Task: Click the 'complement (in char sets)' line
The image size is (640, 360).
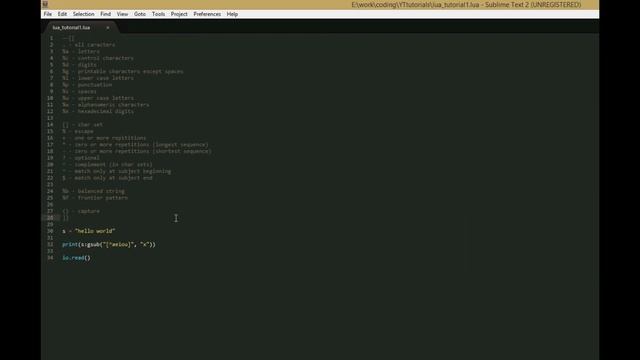Action: point(107,164)
